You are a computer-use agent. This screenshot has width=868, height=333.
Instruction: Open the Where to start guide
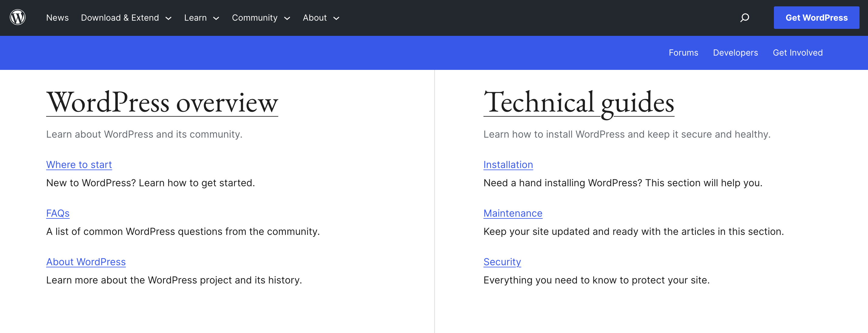point(79,165)
